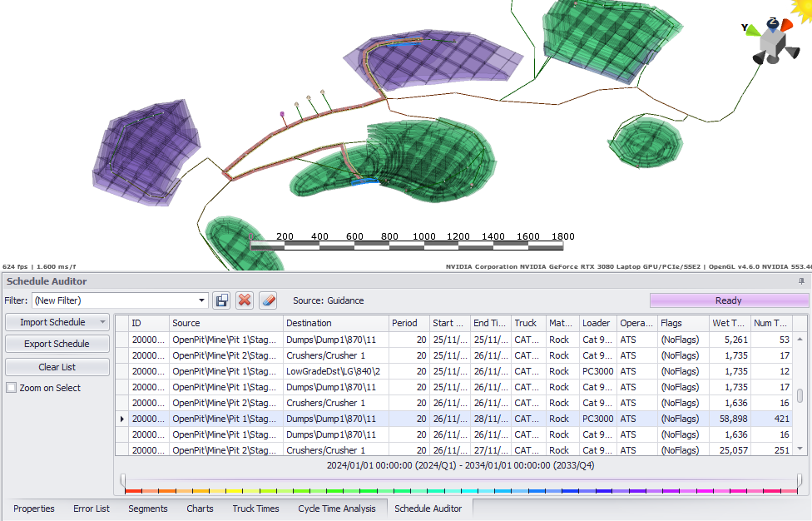This screenshot has height=521, width=812.
Task: Open the Filter combo box dropdown
Action: [201, 300]
